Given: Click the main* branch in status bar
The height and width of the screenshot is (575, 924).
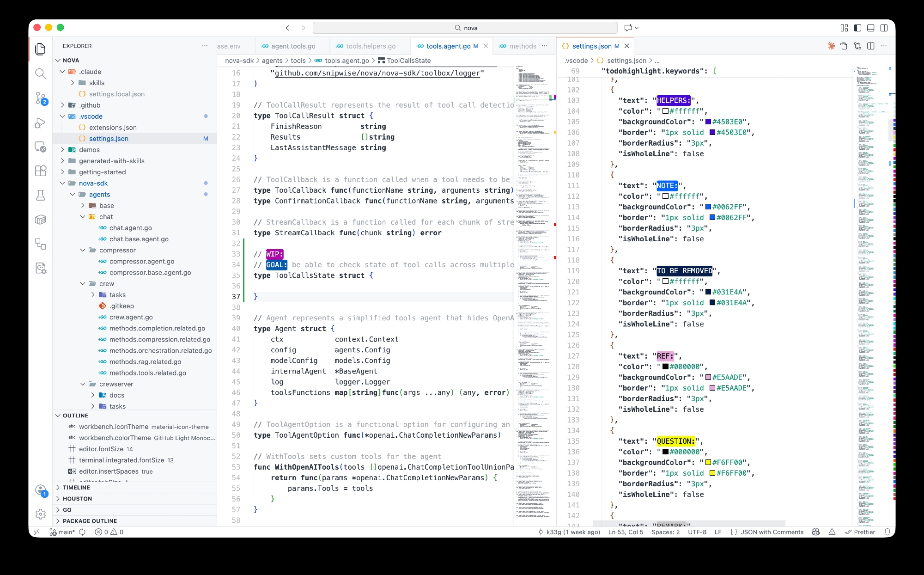Looking at the screenshot, I should pos(62,532).
